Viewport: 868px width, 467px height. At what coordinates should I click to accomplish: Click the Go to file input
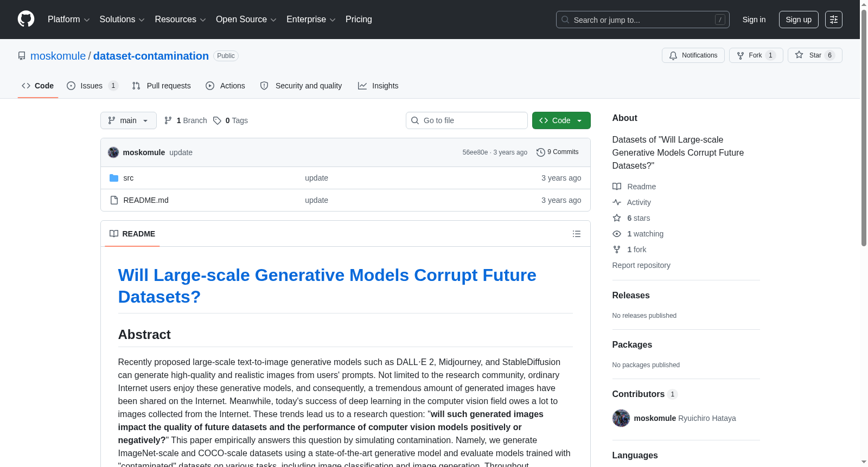click(467, 120)
